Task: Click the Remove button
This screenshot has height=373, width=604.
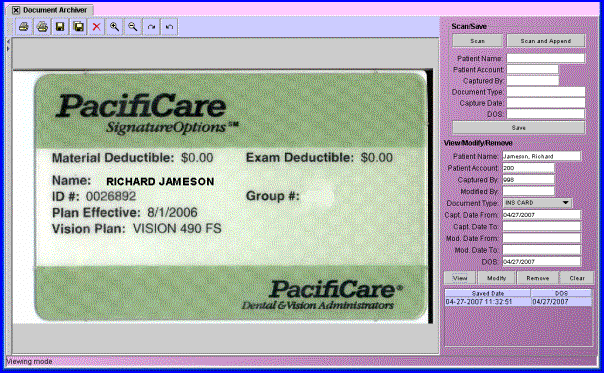Action: click(x=537, y=278)
